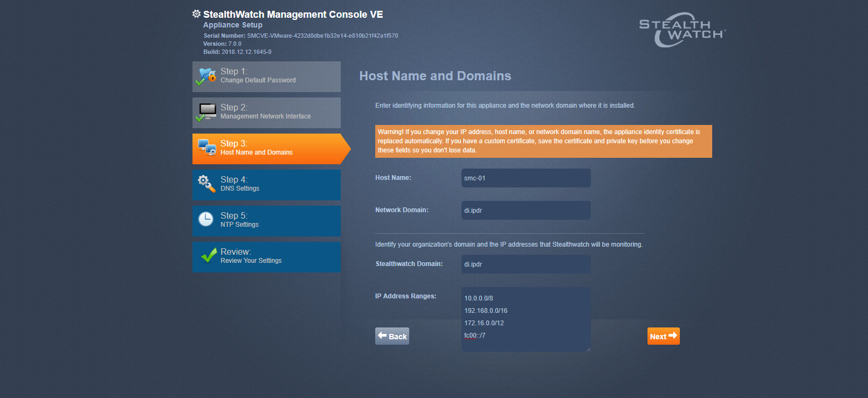Click the gear icon beside StealthWatch title
The width and height of the screenshot is (868, 398).
click(196, 14)
